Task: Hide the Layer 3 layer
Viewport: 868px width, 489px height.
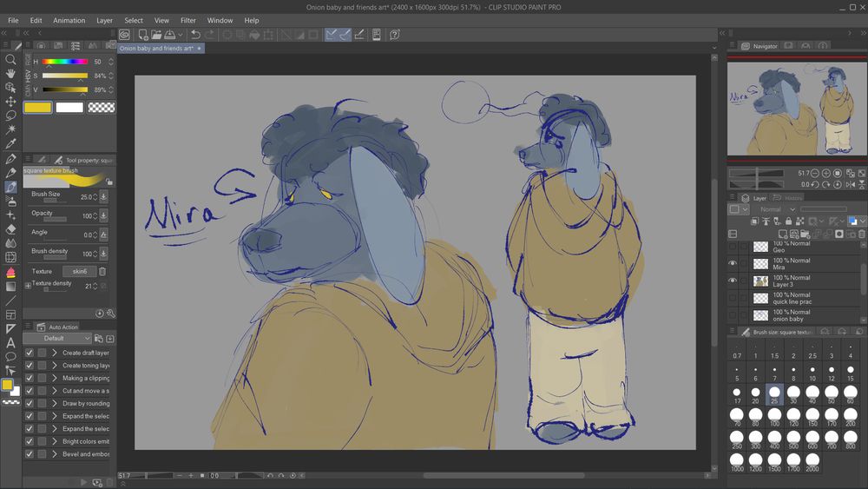Action: point(733,281)
